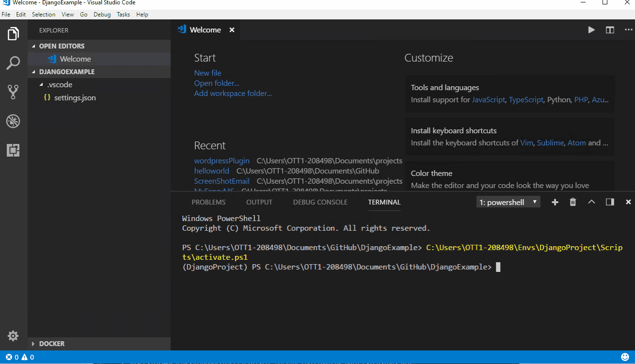Image resolution: width=635 pixels, height=364 pixels.
Task: Open the Tasks menu
Action: [x=124, y=15]
